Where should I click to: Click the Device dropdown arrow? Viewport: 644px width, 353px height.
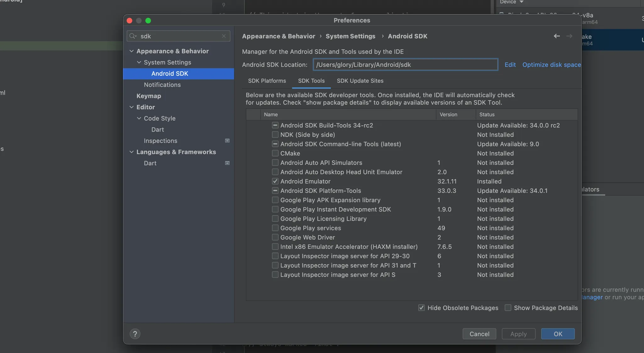click(521, 2)
